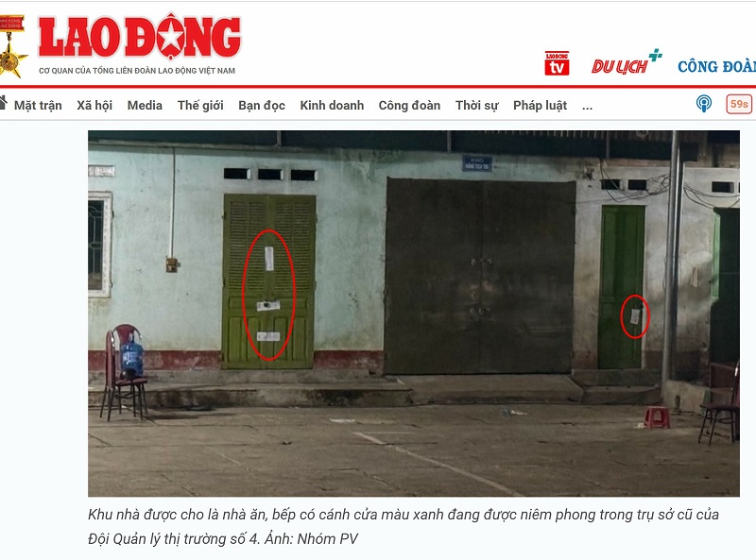Open the 59s short news badge
The width and height of the screenshot is (756, 560).
[739, 104]
